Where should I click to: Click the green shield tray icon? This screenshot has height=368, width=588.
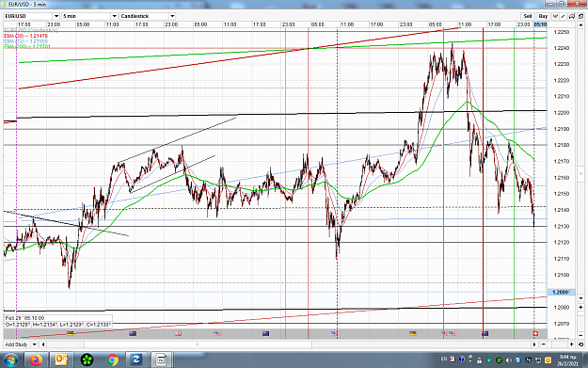tap(489, 360)
